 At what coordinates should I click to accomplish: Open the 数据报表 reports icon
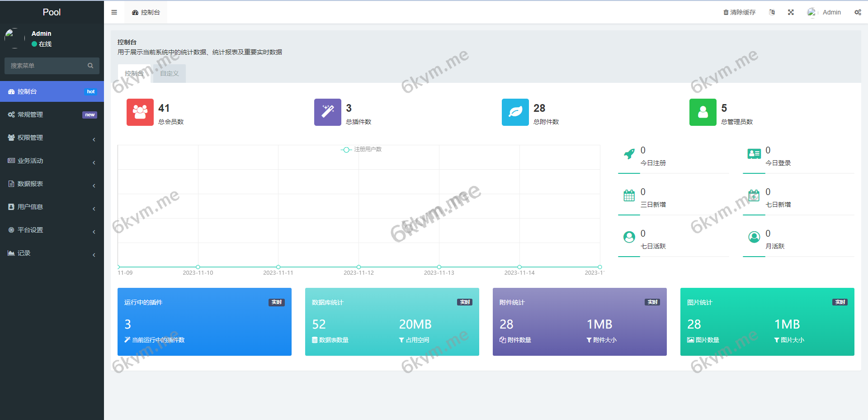pos(11,184)
